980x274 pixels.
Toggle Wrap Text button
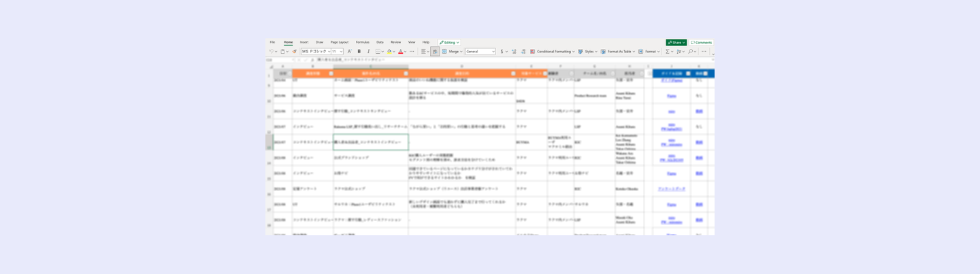click(x=435, y=52)
